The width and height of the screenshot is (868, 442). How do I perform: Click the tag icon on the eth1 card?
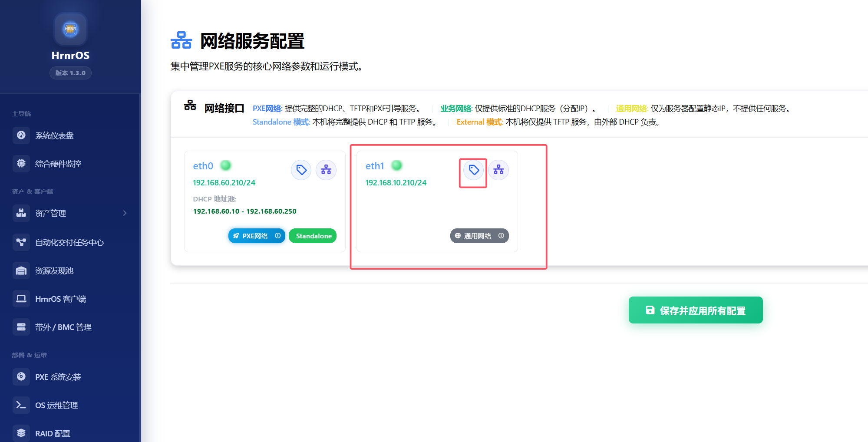[473, 170]
